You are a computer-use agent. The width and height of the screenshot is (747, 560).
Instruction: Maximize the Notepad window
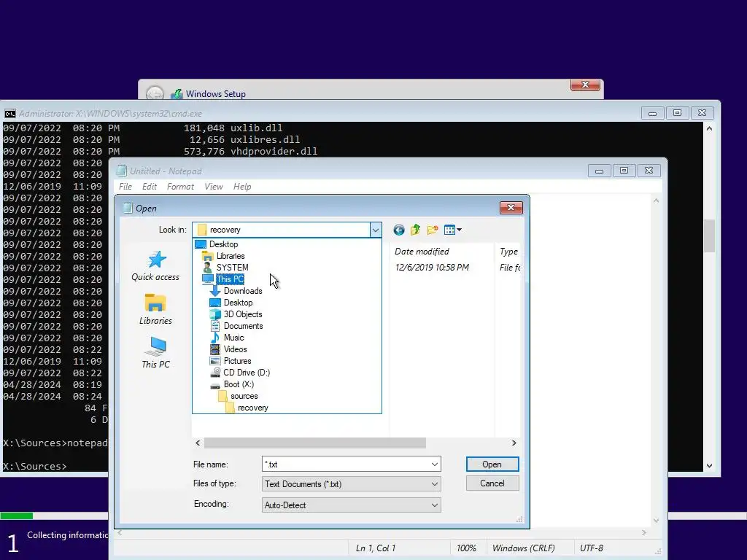point(624,171)
